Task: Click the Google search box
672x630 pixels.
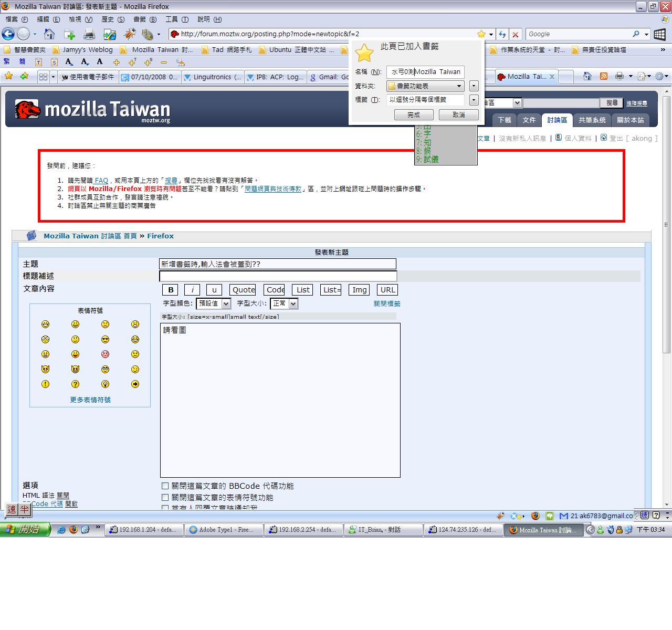Action: (x=578, y=34)
